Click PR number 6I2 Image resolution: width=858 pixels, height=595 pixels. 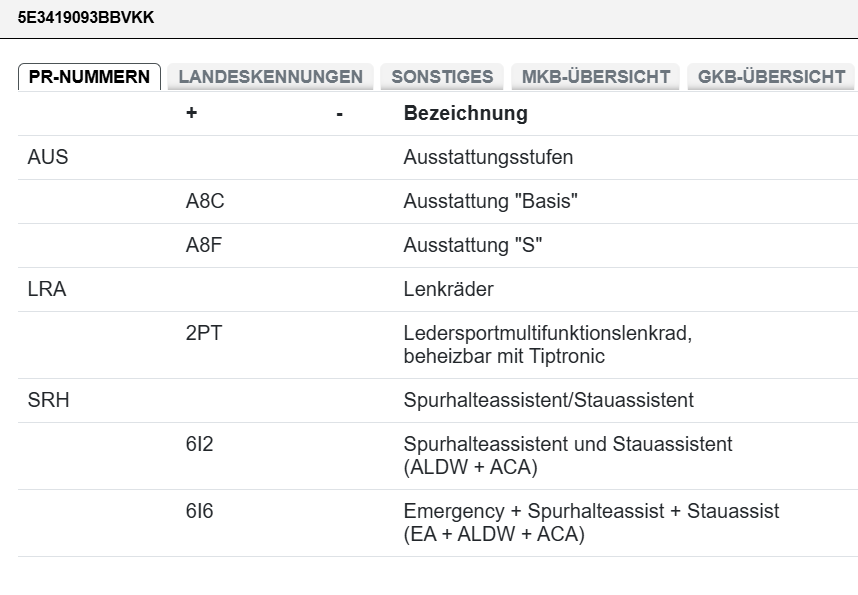[x=199, y=444]
